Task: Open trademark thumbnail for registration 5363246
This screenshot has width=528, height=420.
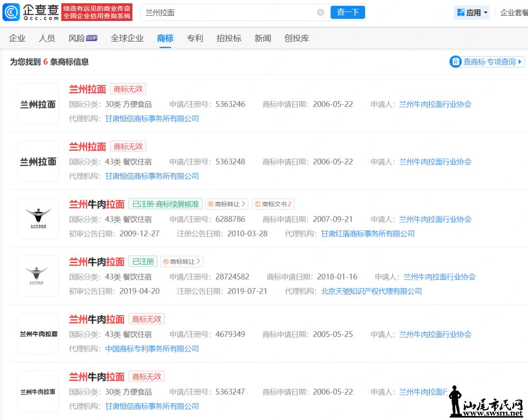Action: [x=38, y=104]
